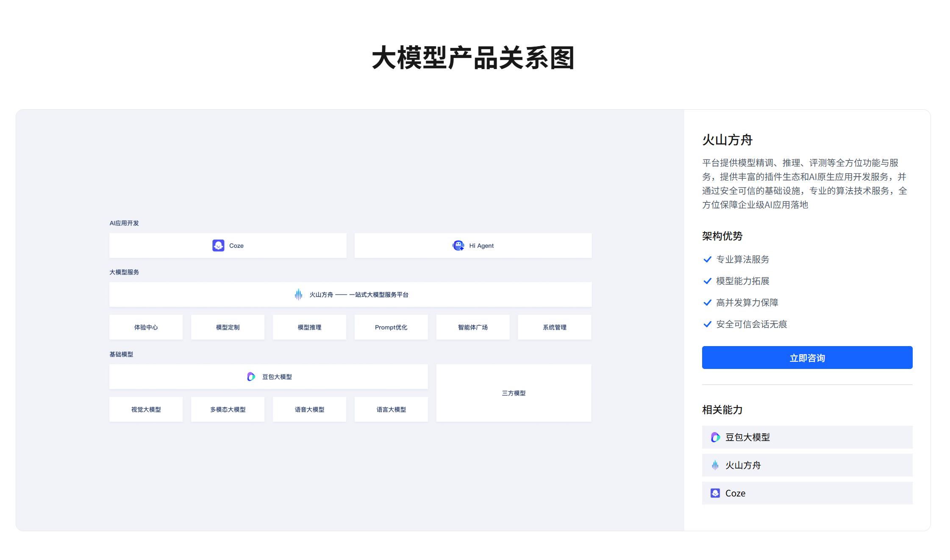The image size is (950, 560).
Task: Click checkmark beside 专业算法服务
Action: (x=707, y=259)
